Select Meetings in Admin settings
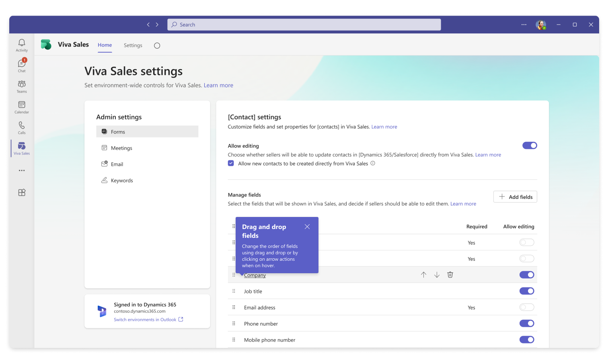 click(x=147, y=148)
